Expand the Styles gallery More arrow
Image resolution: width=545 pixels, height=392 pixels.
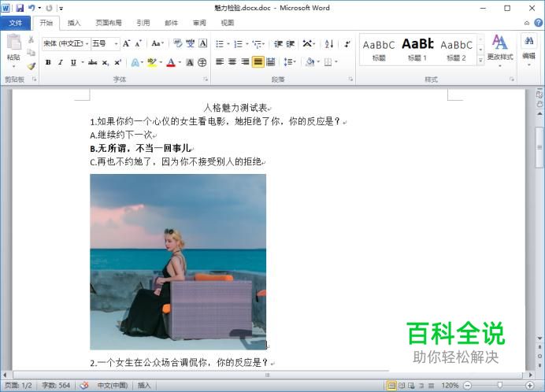(x=480, y=61)
